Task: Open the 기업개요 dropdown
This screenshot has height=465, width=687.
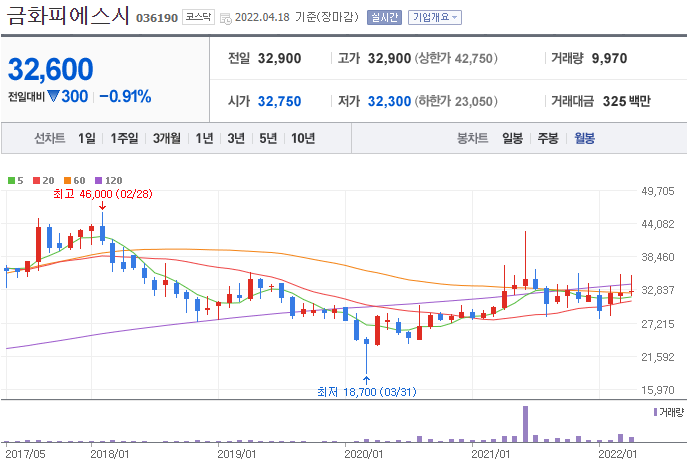Action: pyautogui.click(x=435, y=18)
